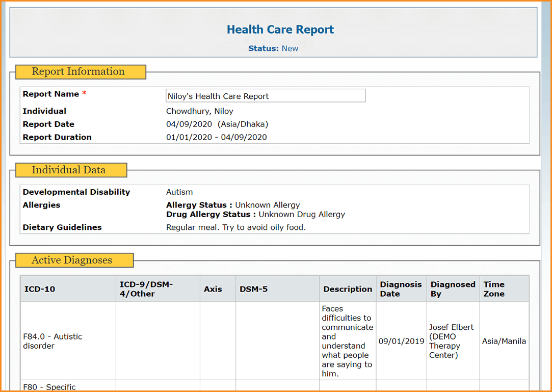Click the Asia/Manila time zone cell
552x392 pixels.
(504, 341)
